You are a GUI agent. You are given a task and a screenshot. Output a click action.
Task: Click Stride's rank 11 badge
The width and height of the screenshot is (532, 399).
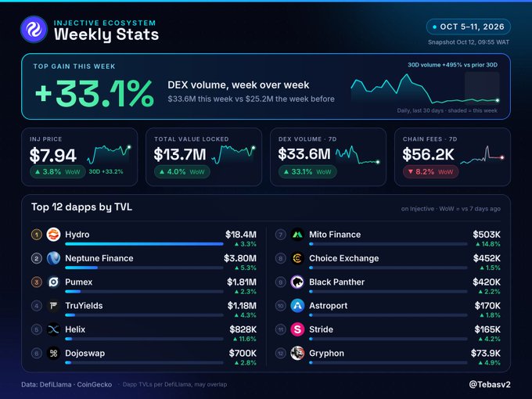pyautogui.click(x=281, y=329)
